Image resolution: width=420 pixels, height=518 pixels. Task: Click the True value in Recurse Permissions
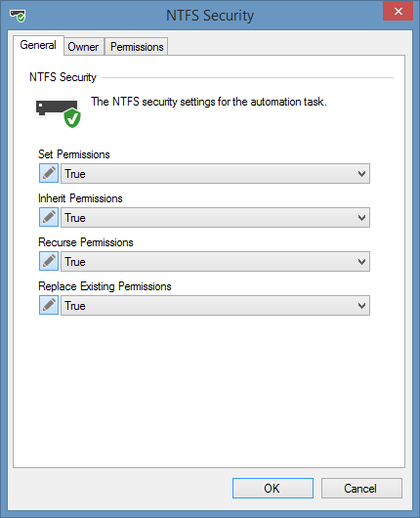point(75,262)
